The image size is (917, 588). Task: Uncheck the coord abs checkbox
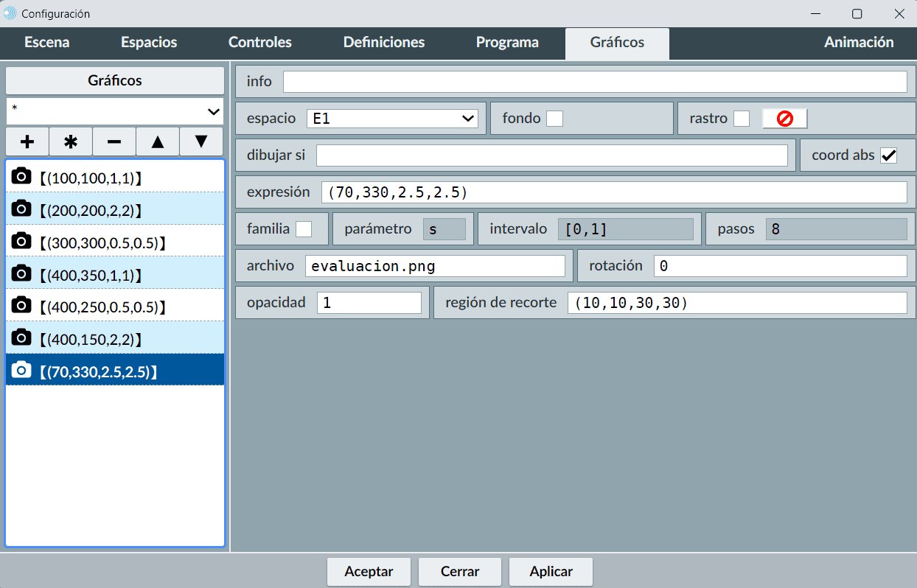pyautogui.click(x=889, y=155)
